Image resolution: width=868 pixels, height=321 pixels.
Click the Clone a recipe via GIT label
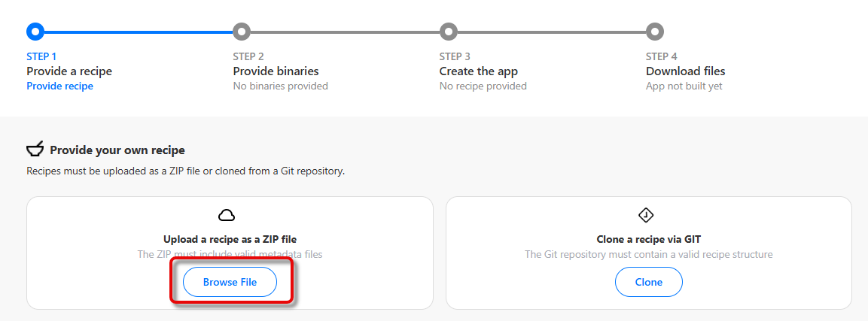point(649,239)
